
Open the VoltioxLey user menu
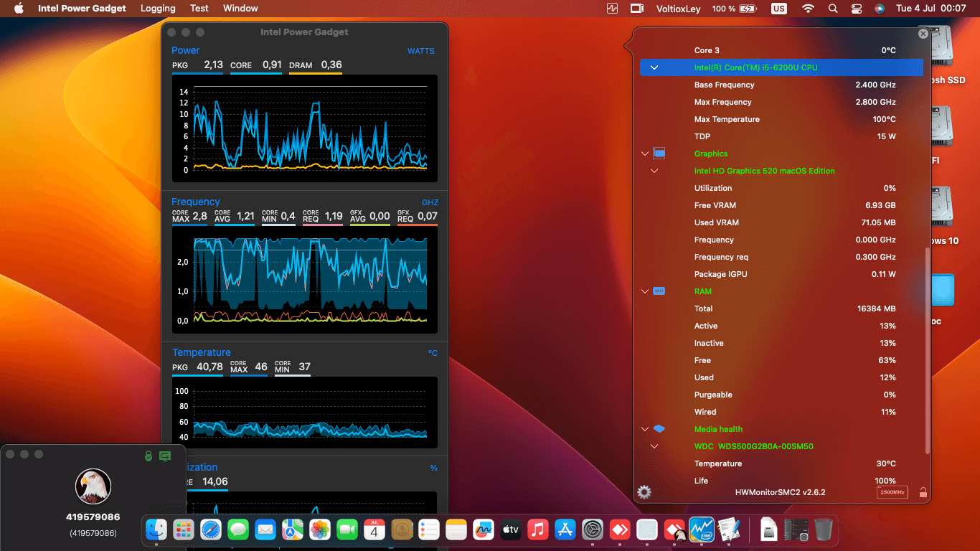click(x=677, y=9)
